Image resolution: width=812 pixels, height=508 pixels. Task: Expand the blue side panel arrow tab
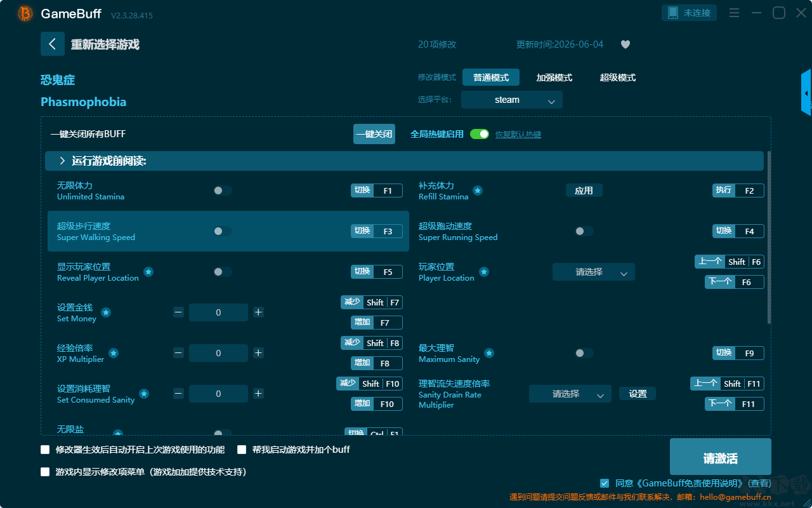(806, 93)
